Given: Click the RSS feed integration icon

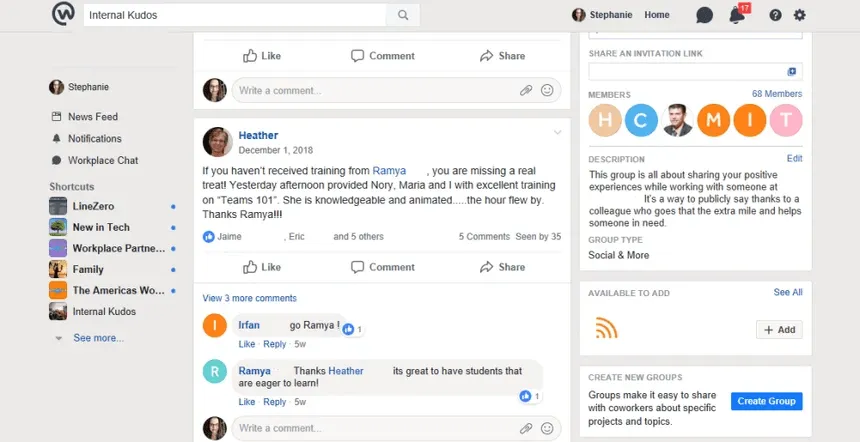Looking at the screenshot, I should (606, 328).
